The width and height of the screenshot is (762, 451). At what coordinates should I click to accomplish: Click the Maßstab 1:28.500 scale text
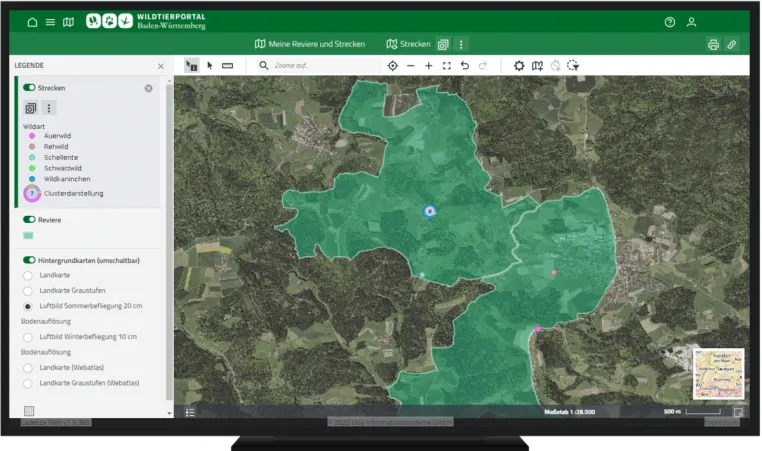tap(570, 412)
